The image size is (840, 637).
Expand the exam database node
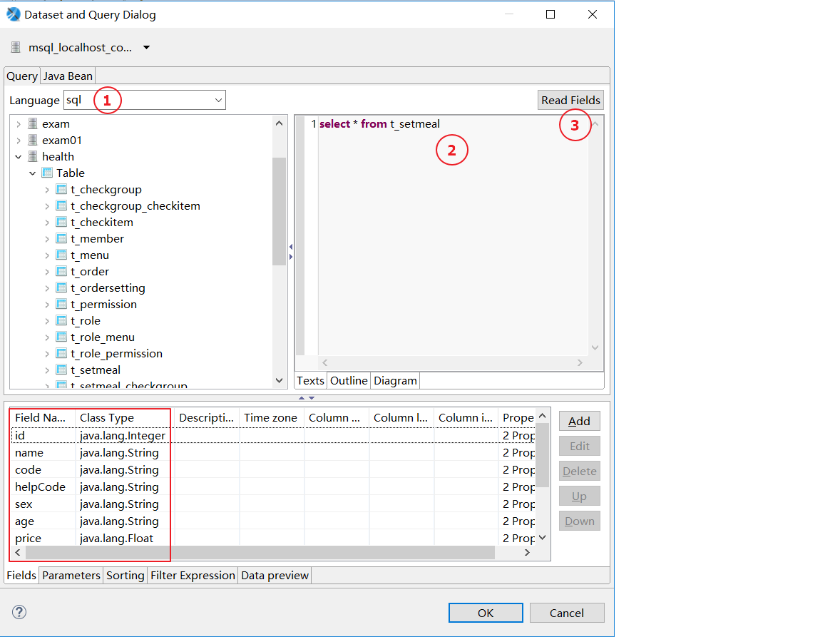(19, 124)
